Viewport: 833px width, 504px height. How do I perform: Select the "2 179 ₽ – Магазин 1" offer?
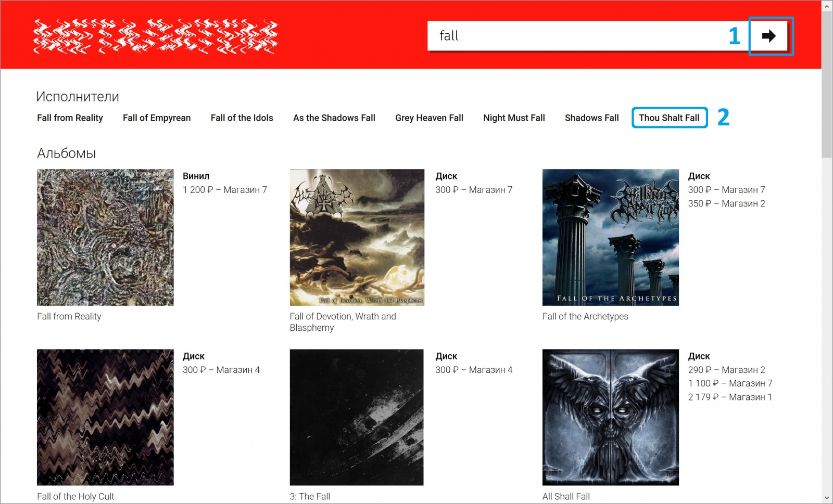coord(730,397)
